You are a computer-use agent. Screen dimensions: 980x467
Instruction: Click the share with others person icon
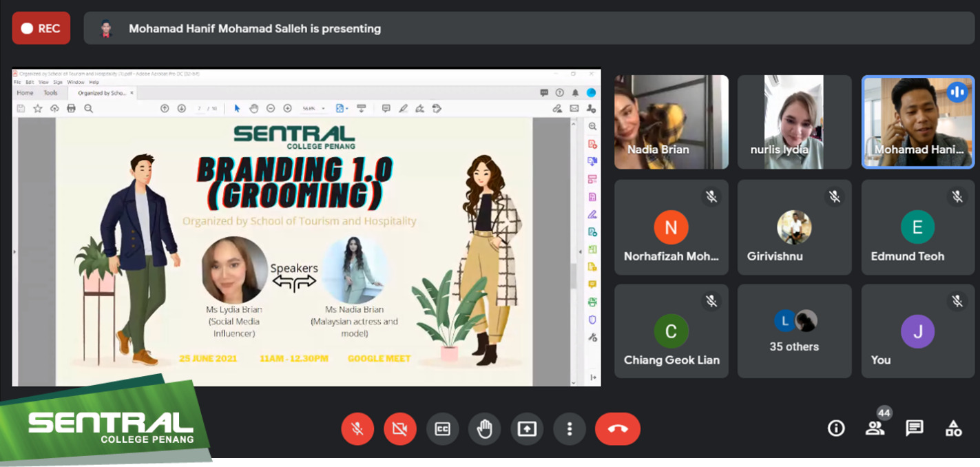591,108
